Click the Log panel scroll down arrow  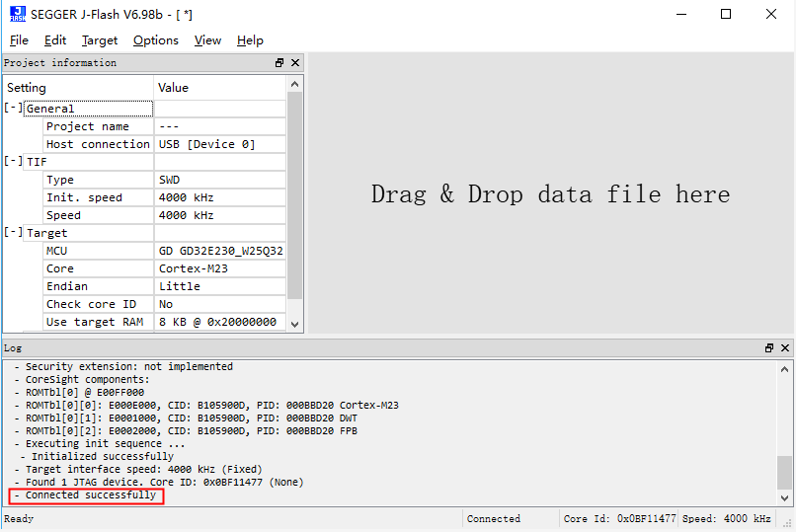click(784, 498)
